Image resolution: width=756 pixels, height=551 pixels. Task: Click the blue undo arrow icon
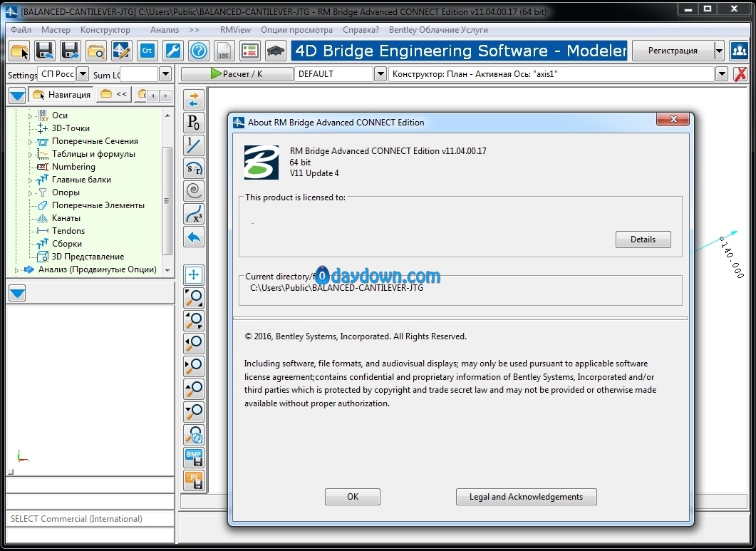(x=194, y=237)
